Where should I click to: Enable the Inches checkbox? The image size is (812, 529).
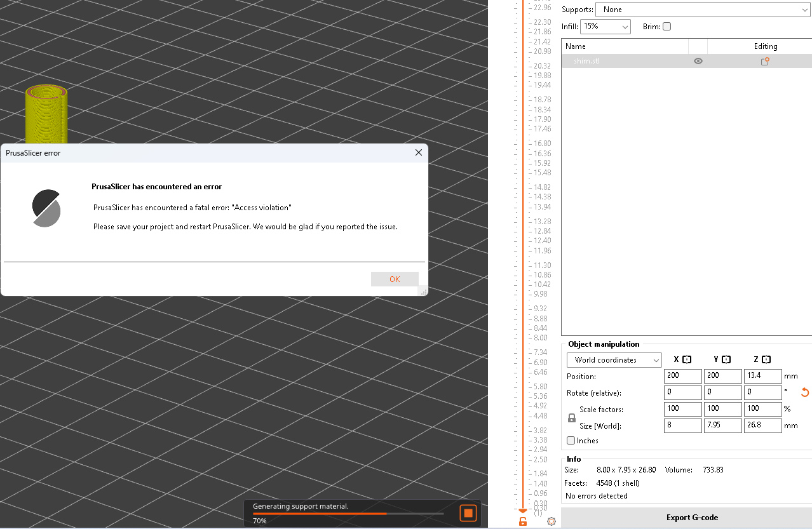[571, 440]
